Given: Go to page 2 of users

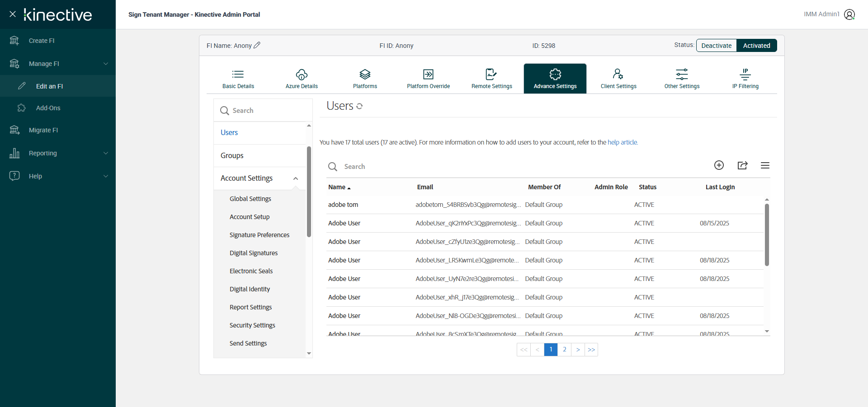Looking at the screenshot, I should pyautogui.click(x=564, y=350).
